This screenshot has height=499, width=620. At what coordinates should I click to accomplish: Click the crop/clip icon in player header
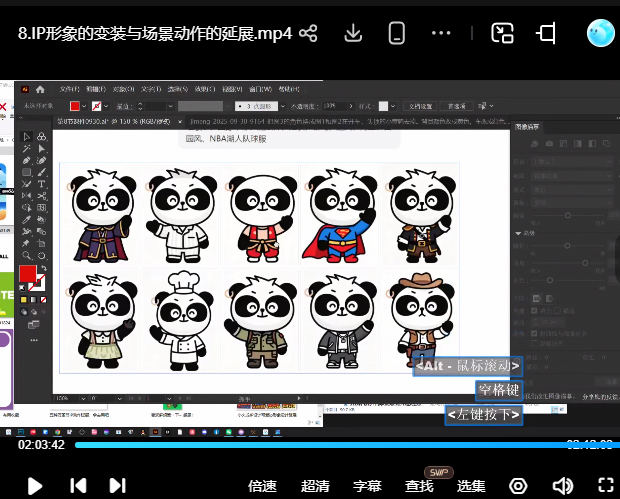546,33
